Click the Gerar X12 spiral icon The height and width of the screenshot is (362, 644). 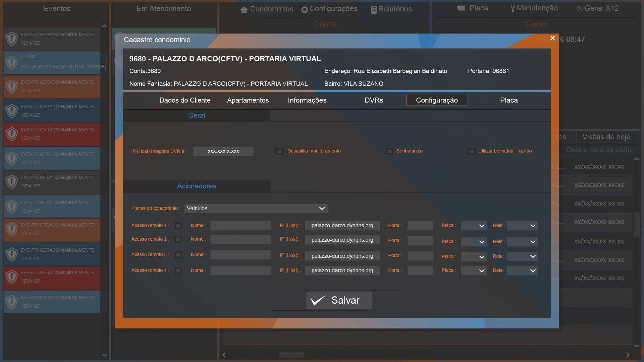click(x=579, y=8)
